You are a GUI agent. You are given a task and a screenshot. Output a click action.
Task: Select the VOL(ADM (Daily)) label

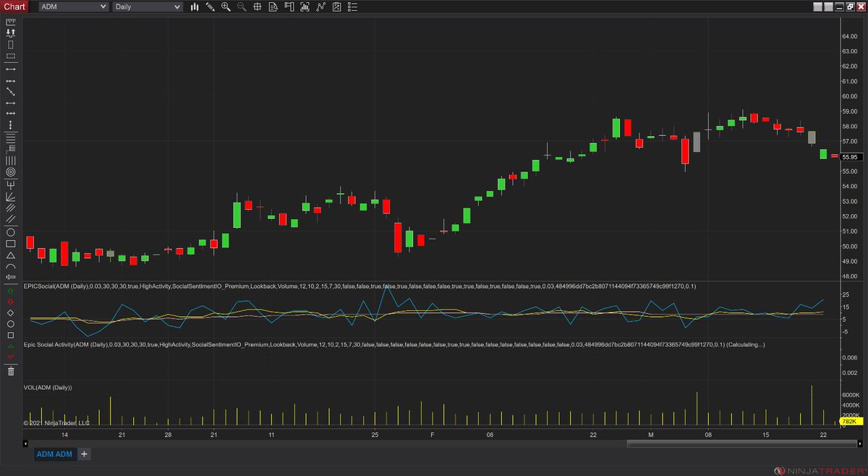pyautogui.click(x=48, y=388)
